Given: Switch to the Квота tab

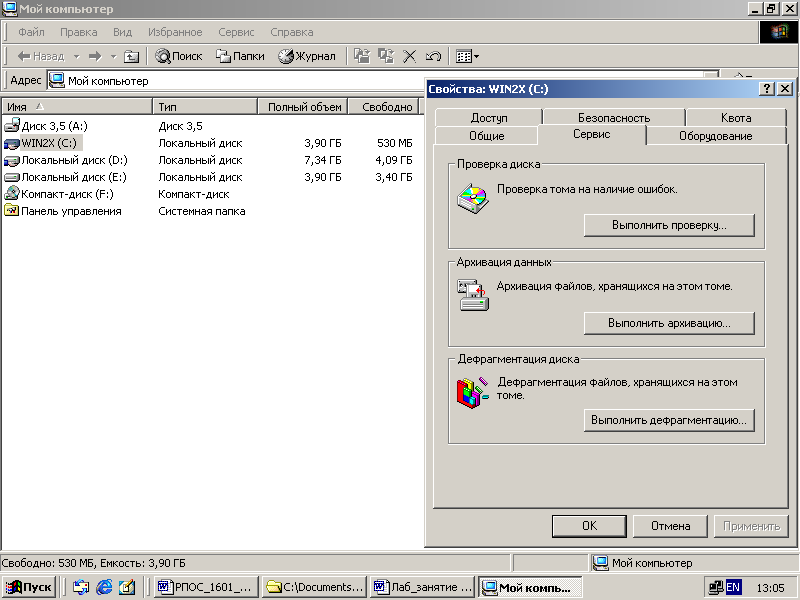Looking at the screenshot, I should click(736, 118).
